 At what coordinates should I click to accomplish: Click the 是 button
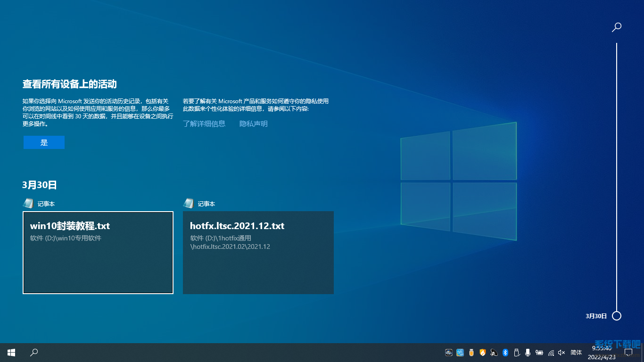[44, 142]
